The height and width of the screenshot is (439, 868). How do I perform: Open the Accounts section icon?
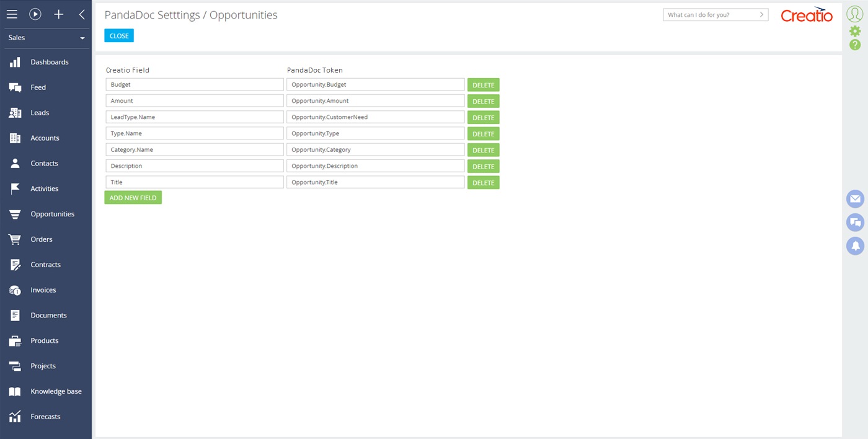[15, 138]
